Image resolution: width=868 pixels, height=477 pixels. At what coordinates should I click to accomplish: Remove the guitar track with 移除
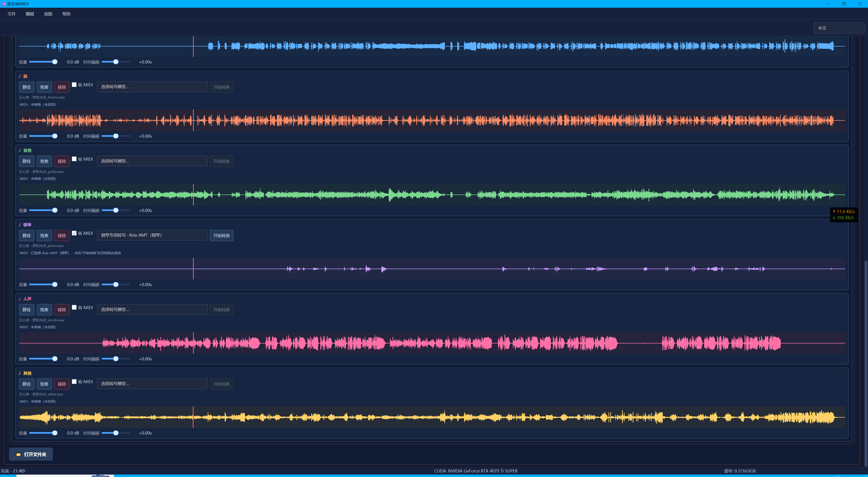(x=62, y=161)
